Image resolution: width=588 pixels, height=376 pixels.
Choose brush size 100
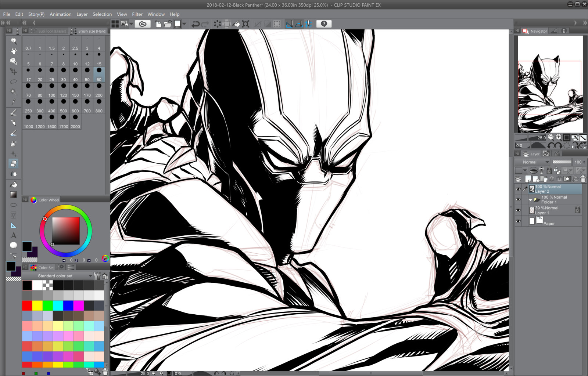coord(52,90)
